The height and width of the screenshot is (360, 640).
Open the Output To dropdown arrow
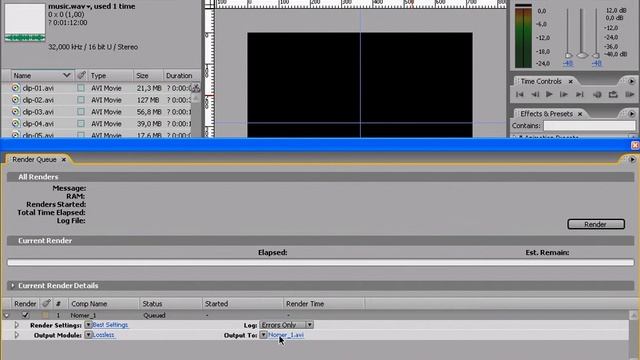(x=263, y=335)
